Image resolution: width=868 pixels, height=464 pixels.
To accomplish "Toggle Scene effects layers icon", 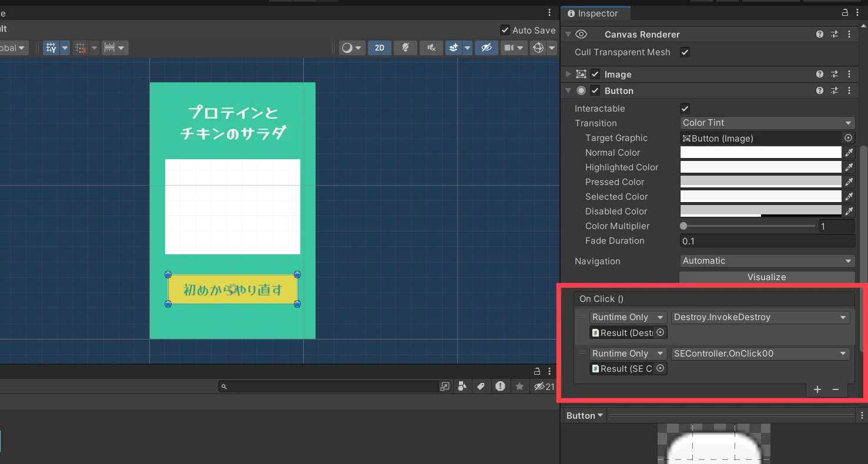I will click(x=453, y=48).
